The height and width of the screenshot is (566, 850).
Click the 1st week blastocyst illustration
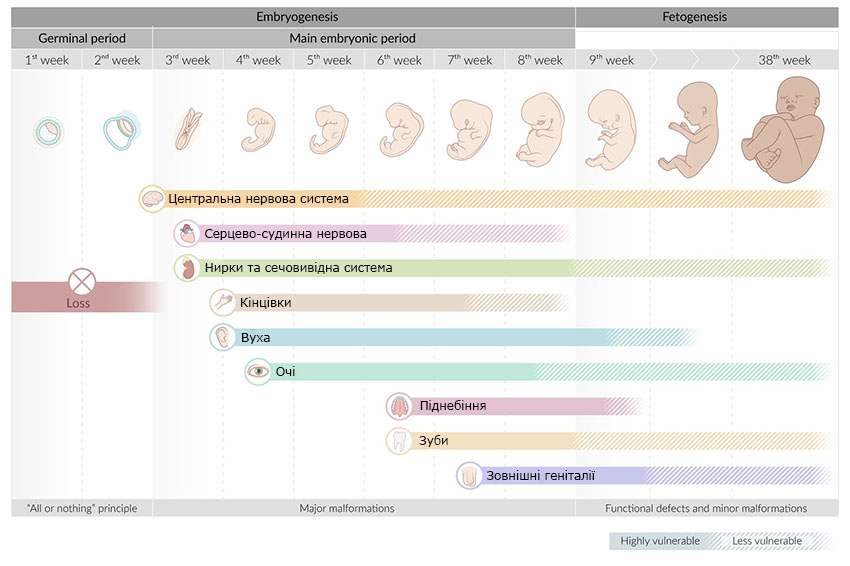[48, 132]
